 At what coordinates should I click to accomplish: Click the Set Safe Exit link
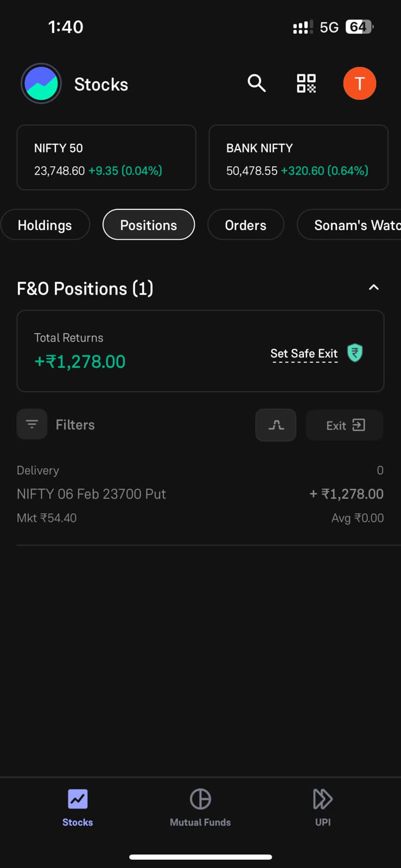tap(304, 354)
